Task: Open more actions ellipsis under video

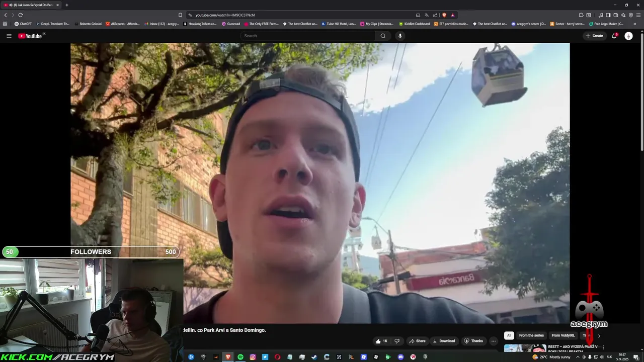Action: click(x=494, y=341)
